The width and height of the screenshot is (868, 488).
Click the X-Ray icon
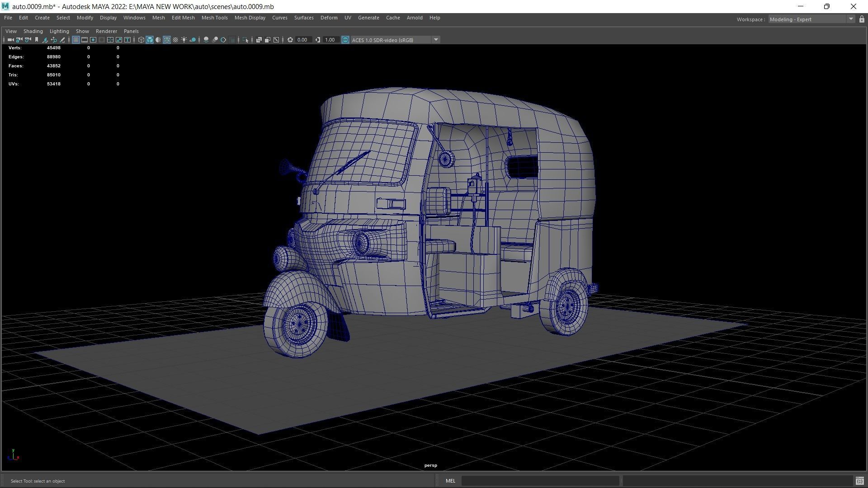259,40
